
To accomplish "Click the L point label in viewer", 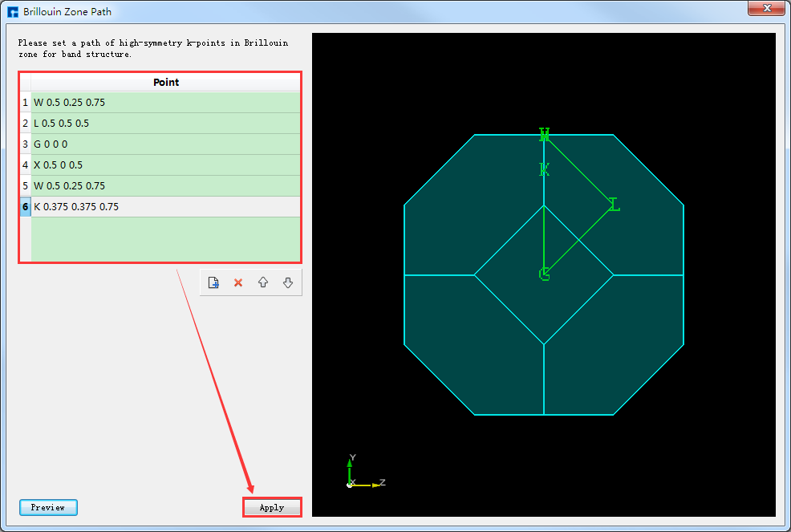I will coord(615,205).
